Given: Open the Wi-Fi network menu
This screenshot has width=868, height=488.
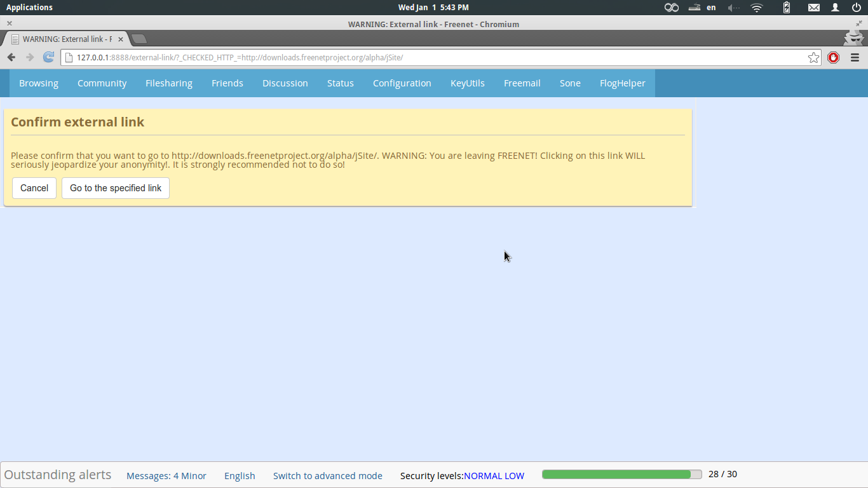Looking at the screenshot, I should click(756, 8).
